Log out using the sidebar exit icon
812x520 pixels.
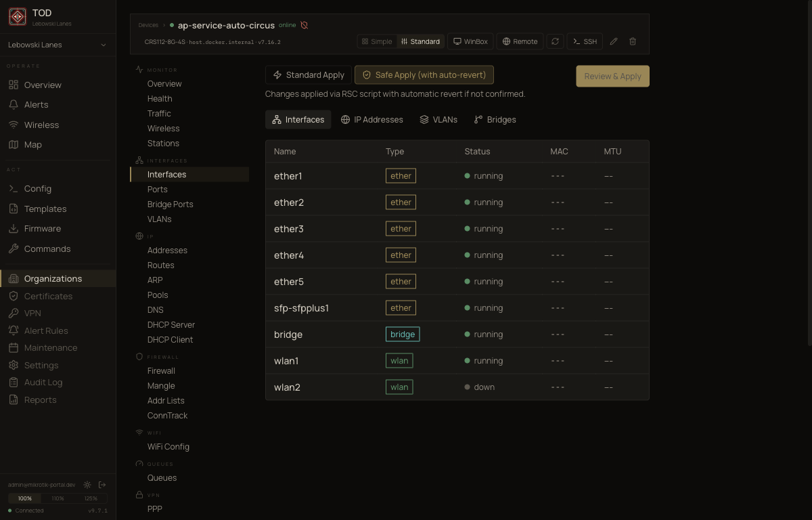point(102,484)
